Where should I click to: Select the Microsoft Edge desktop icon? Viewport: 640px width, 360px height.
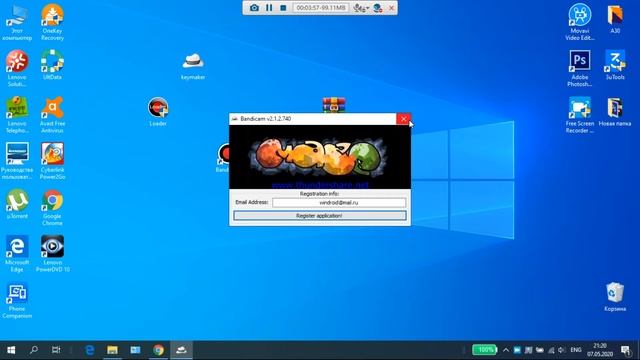[x=17, y=253]
